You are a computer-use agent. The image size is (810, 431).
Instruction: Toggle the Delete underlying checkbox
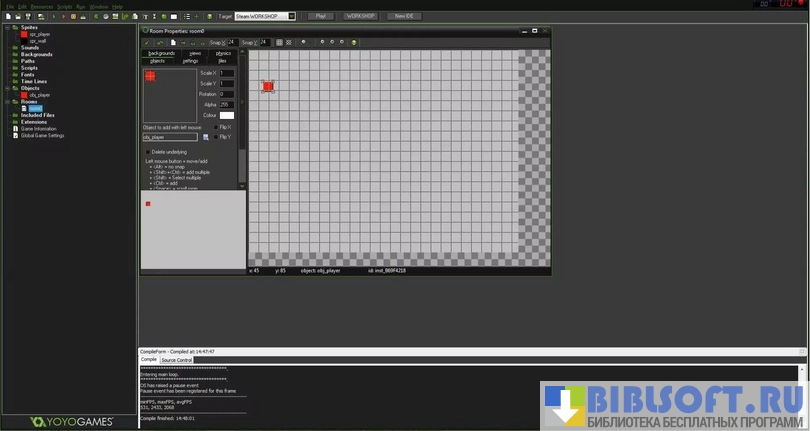(147, 151)
